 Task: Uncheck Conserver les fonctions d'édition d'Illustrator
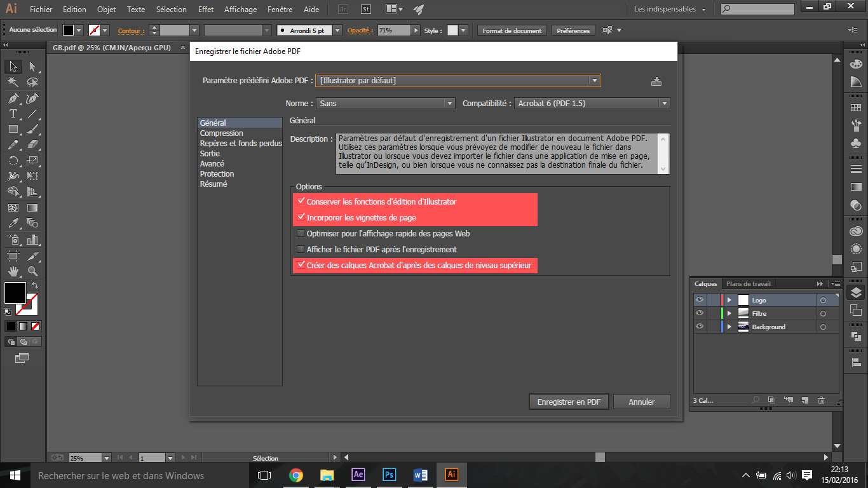click(x=301, y=201)
